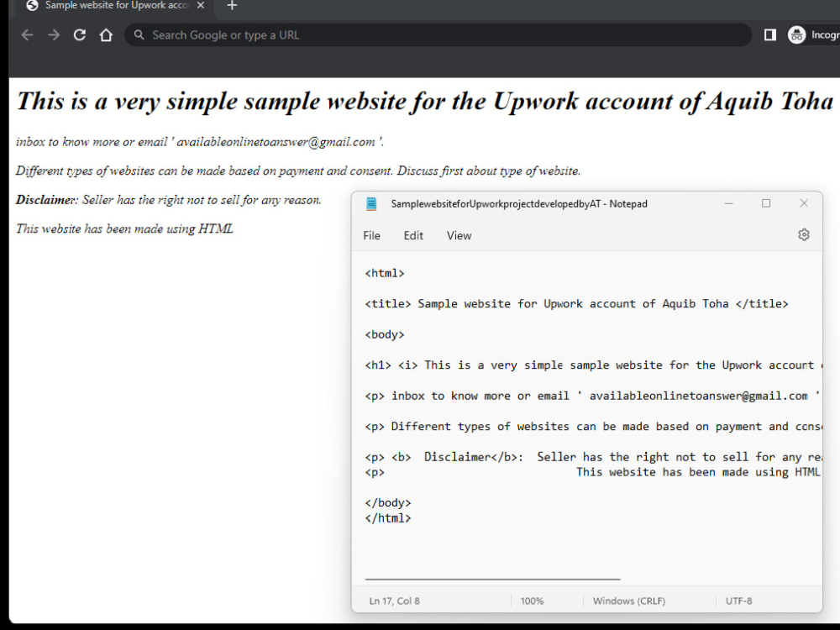Click the search magnifier in address bar

pyautogui.click(x=139, y=35)
